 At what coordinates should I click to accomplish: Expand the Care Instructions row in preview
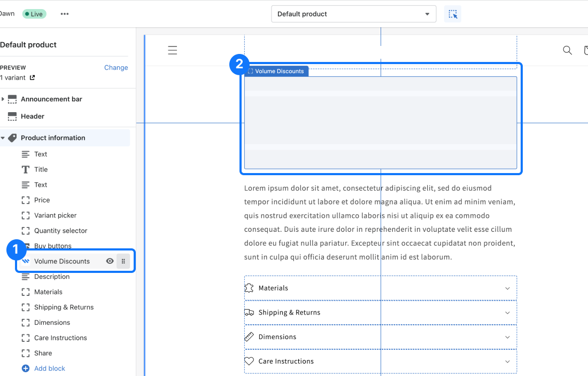click(380, 361)
